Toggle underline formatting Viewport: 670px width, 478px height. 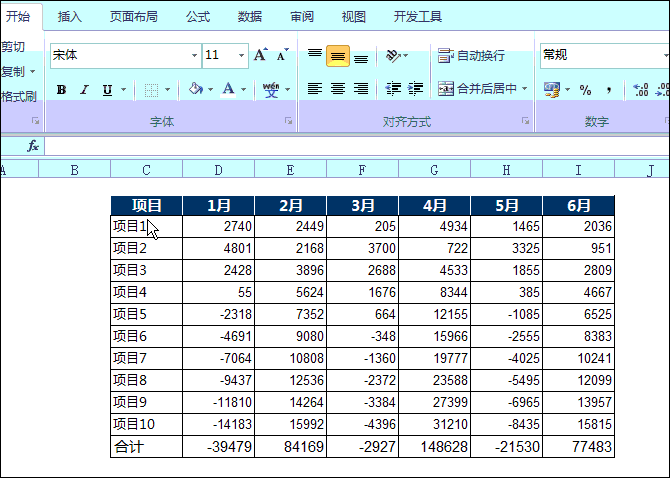107,90
